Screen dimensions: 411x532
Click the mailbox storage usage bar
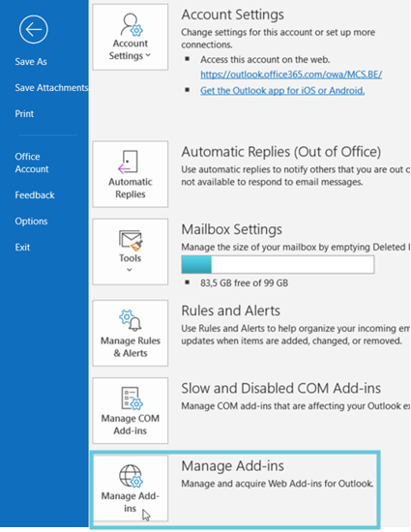pyautogui.click(x=278, y=265)
